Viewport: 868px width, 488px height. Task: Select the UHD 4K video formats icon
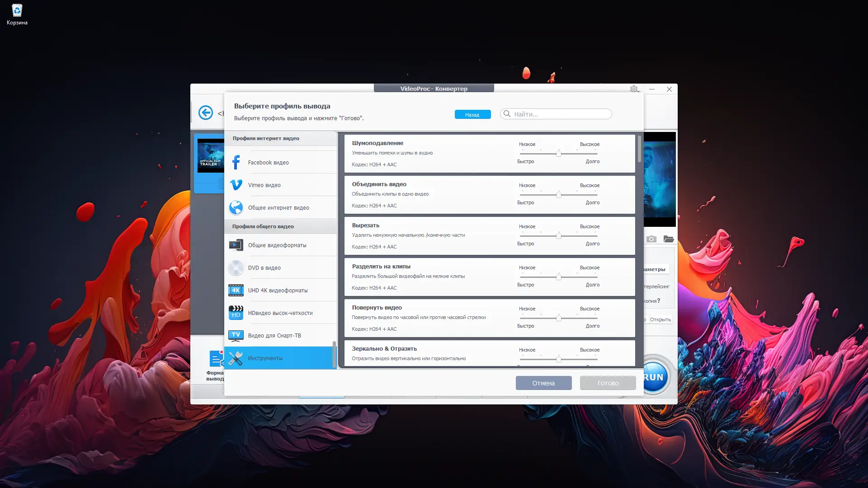[x=236, y=291]
